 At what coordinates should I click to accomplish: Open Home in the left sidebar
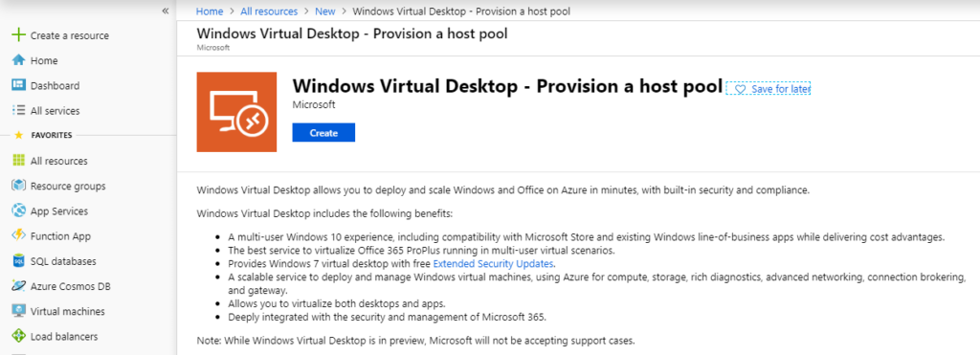point(44,60)
